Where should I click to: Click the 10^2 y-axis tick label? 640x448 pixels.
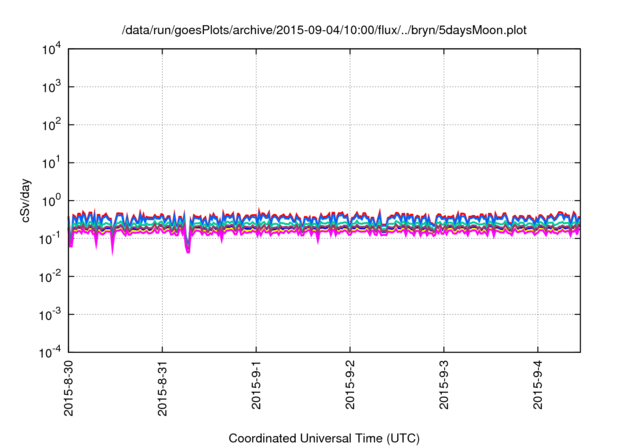pyautogui.click(x=51, y=125)
